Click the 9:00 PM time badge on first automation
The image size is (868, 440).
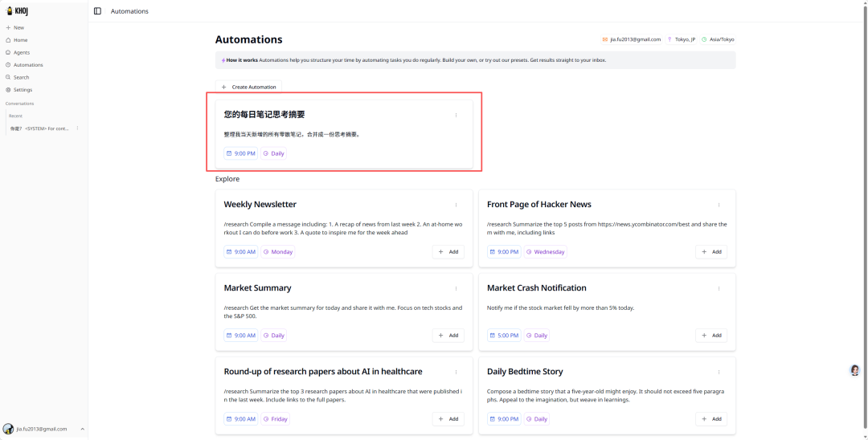click(x=241, y=153)
